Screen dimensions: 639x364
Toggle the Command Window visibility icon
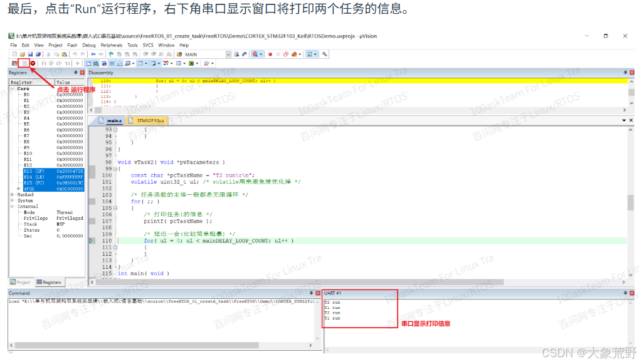[x=89, y=63]
